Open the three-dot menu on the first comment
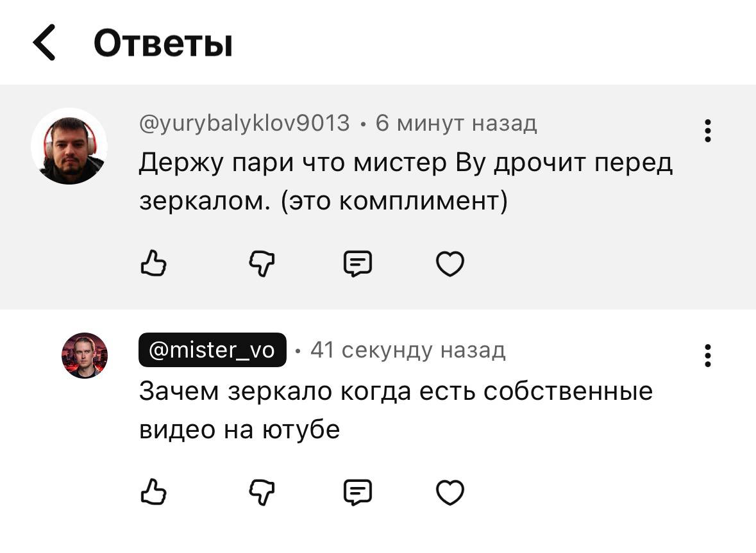The height and width of the screenshot is (553, 756). [x=707, y=131]
